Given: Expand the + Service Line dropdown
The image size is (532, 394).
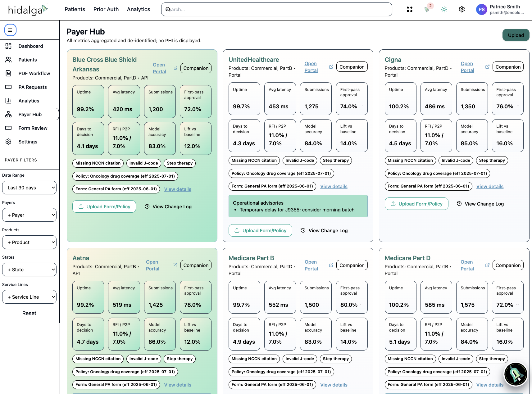Looking at the screenshot, I should [30, 297].
